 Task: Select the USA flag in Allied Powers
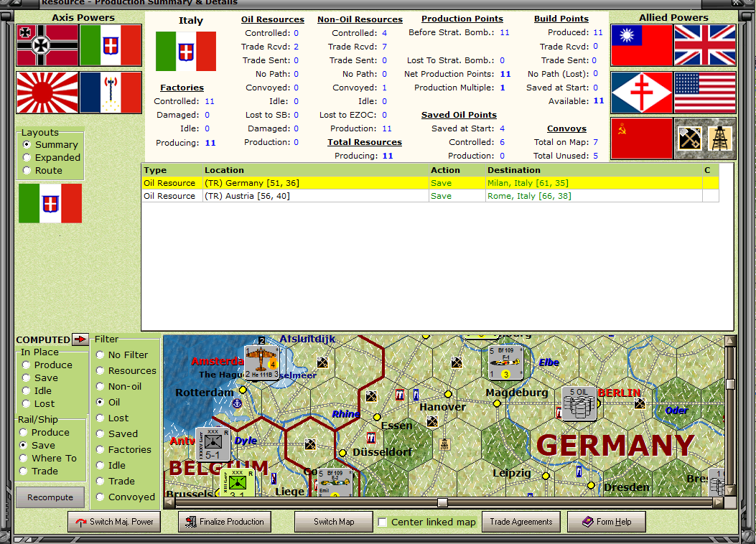pos(704,93)
